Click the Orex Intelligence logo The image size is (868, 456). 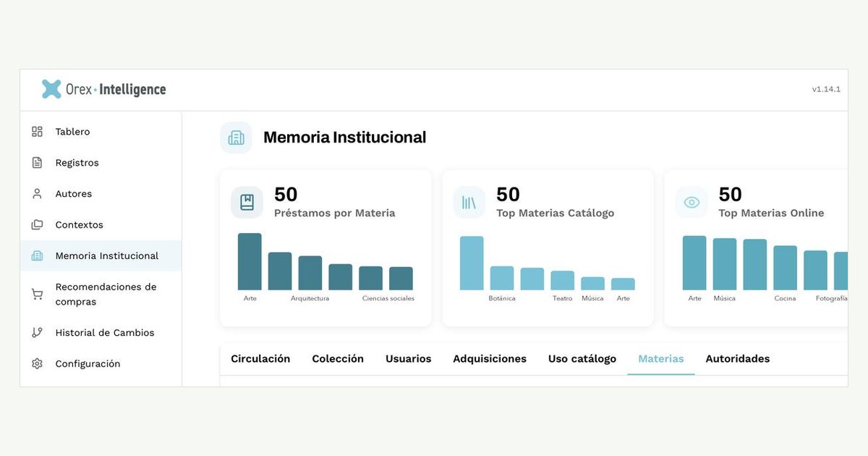click(103, 89)
